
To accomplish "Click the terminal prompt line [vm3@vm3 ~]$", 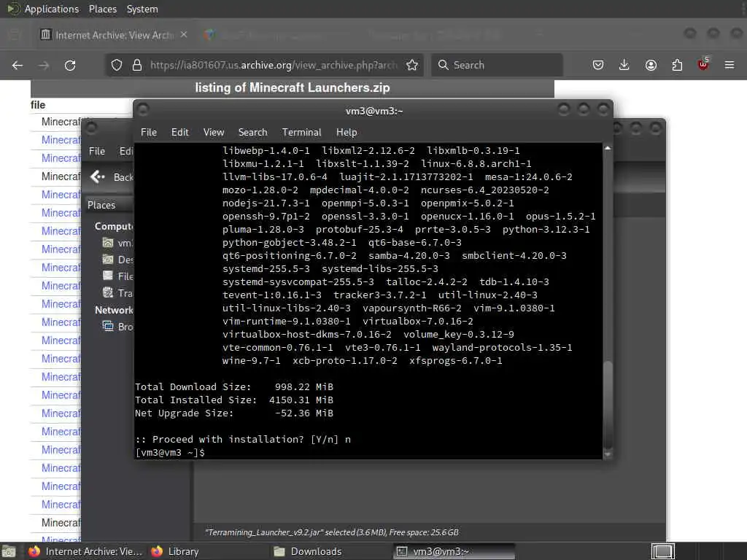I will click(x=170, y=452).
